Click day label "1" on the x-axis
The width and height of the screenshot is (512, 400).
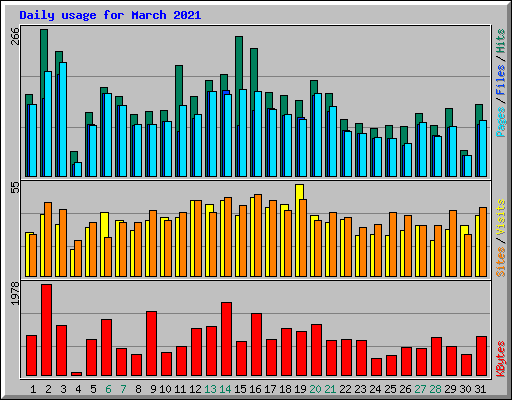point(33,389)
